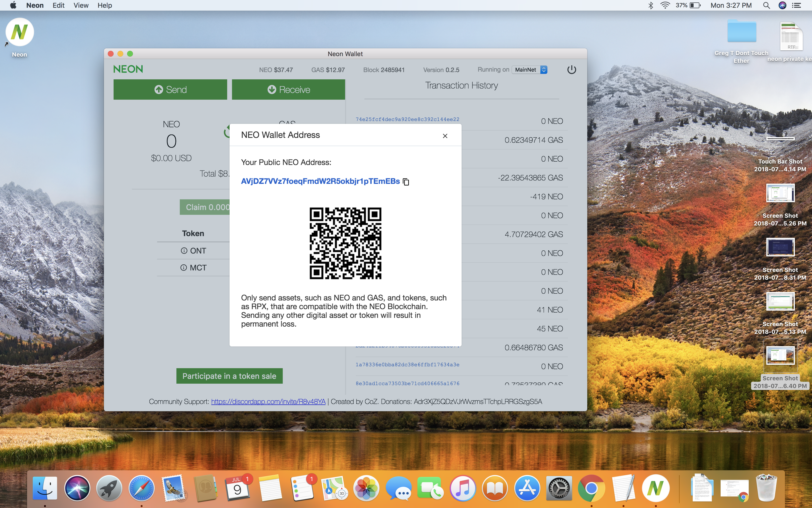Click the Claim GAS button

tap(205, 207)
